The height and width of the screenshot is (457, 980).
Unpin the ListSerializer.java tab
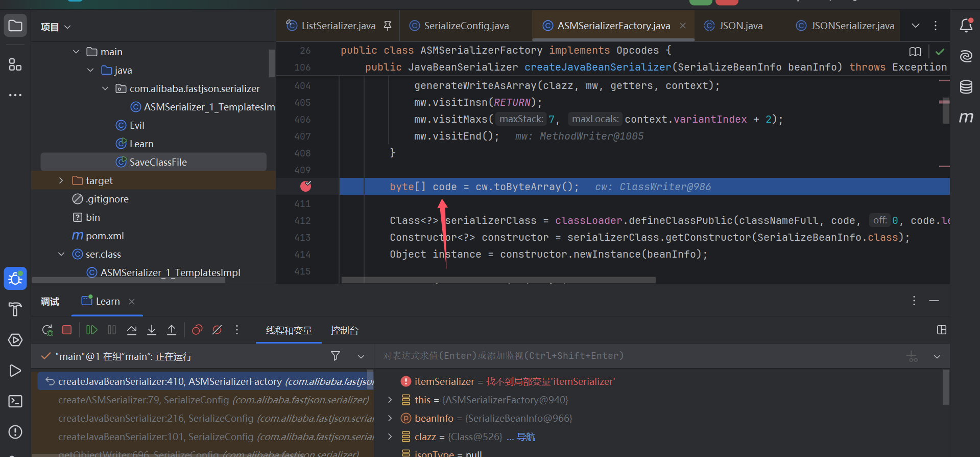(388, 26)
